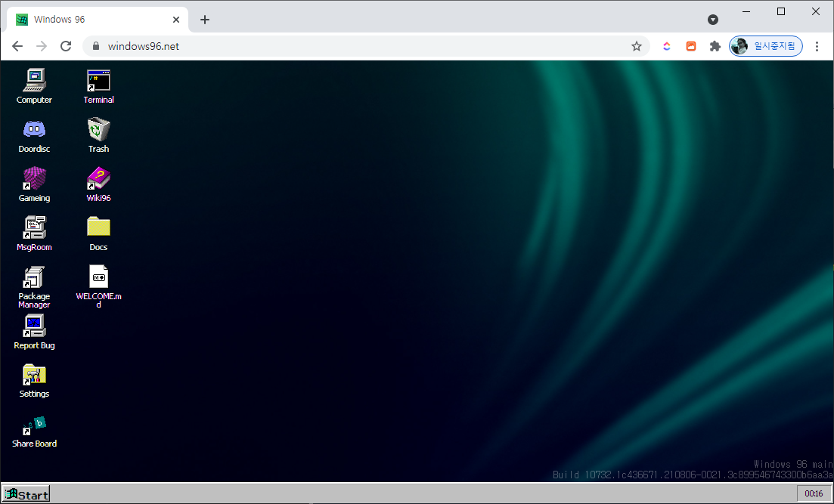Launch the Share Board icon
Image resolution: width=834 pixels, height=504 pixels.
click(34, 431)
